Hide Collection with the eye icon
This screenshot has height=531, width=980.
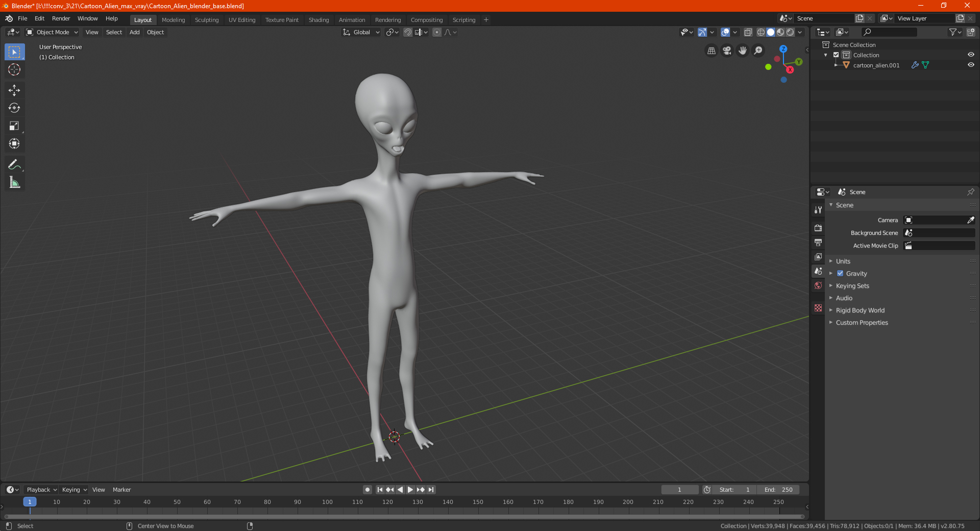[x=971, y=55]
